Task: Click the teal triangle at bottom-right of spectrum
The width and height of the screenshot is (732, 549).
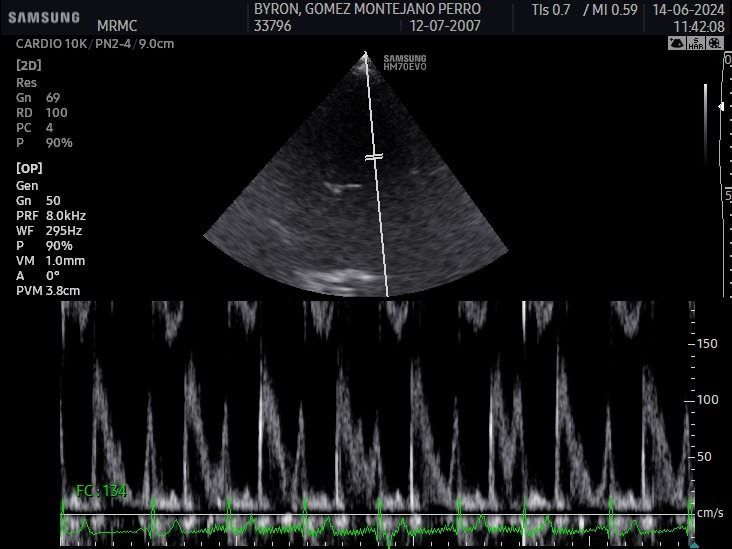Action: tap(694, 544)
